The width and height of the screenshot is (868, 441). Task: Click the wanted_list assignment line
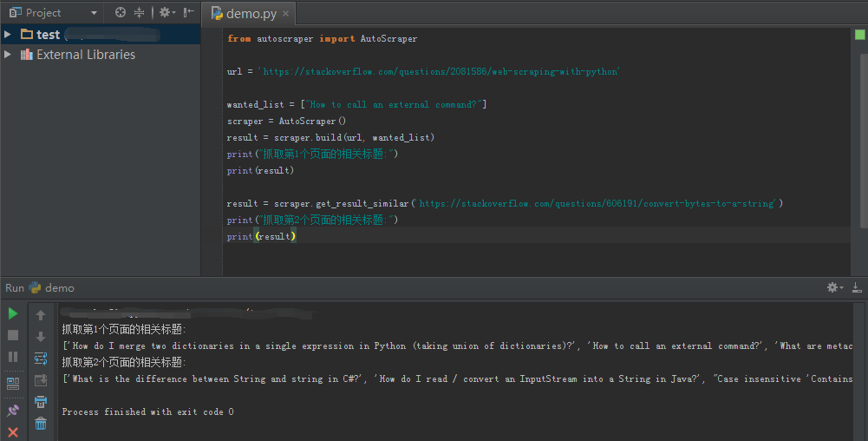click(x=357, y=105)
